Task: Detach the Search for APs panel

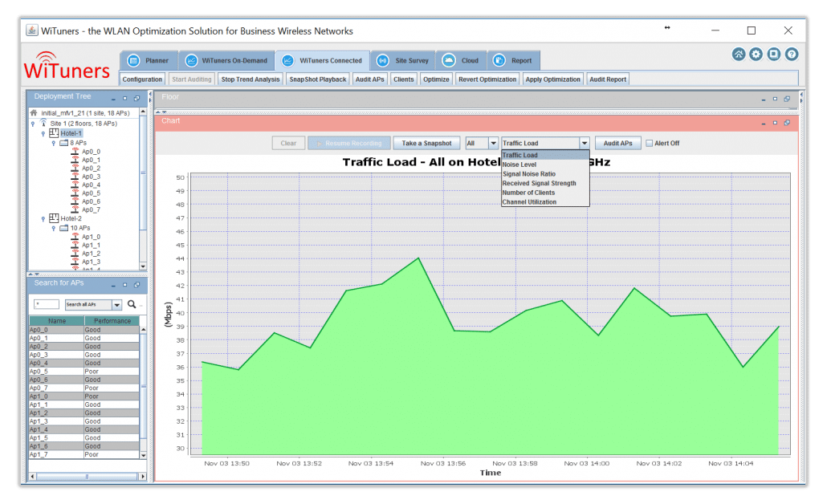Action: [x=136, y=285]
